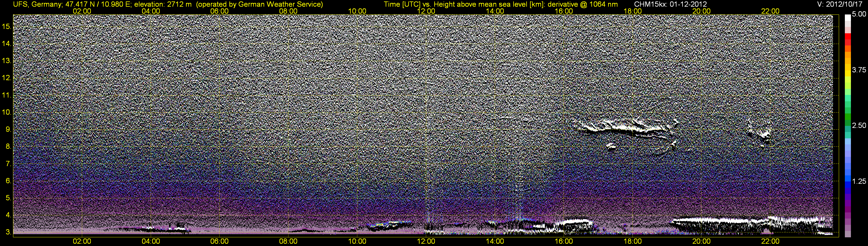Click the 02:00 label on the upper time axis
Screen dimensions: 868x246
(82, 11)
